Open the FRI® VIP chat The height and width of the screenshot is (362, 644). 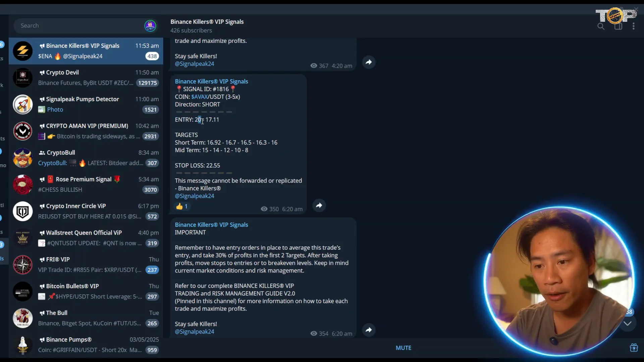tap(86, 264)
